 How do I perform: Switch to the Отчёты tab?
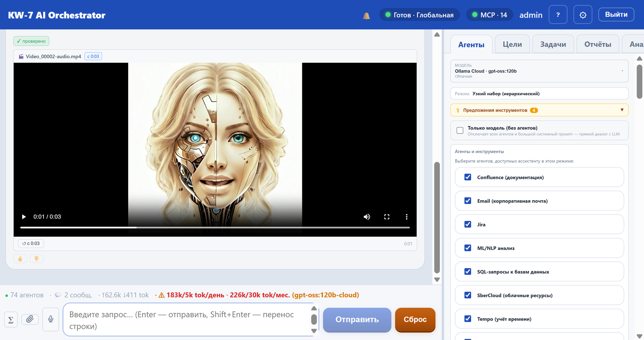pyautogui.click(x=598, y=44)
